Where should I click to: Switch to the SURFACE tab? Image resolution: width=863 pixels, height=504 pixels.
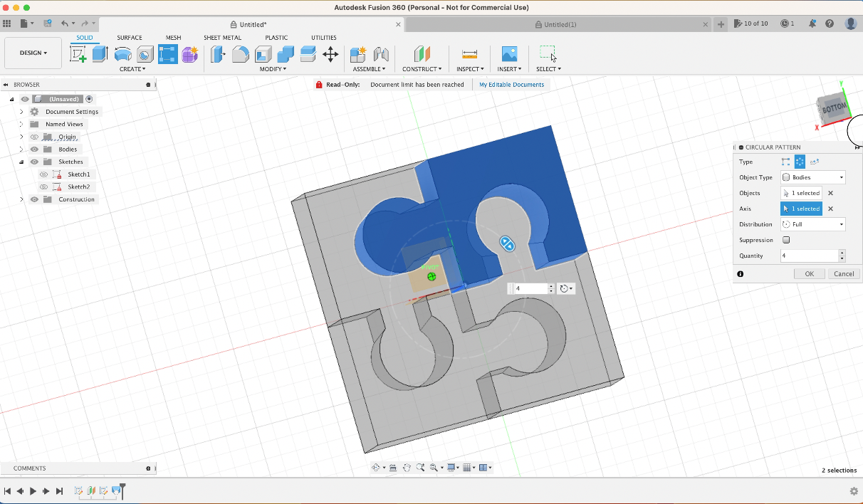129,37
